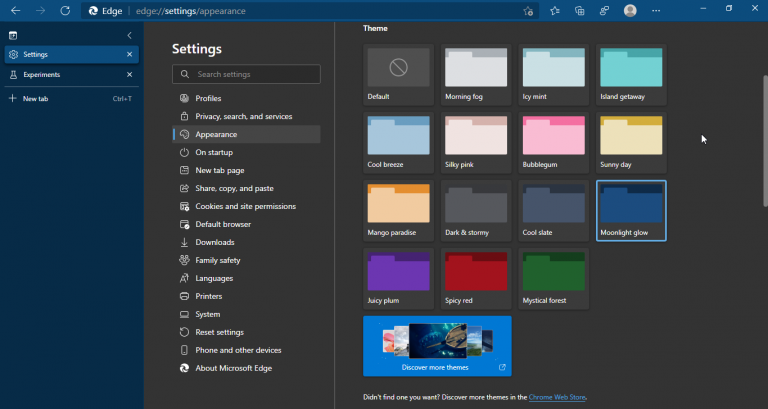
Task: Click the page vertical scrollbar
Action: (x=766, y=141)
